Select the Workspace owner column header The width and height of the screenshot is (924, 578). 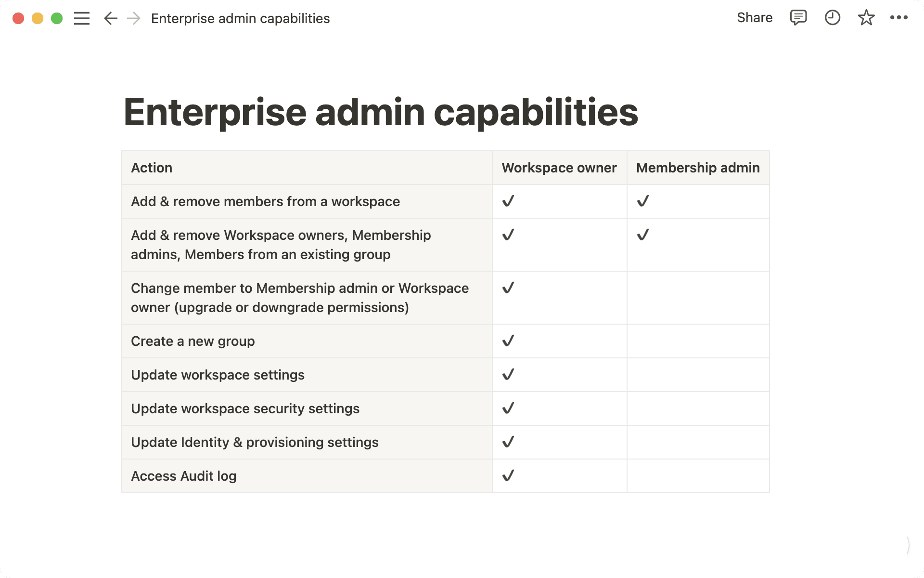point(559,168)
